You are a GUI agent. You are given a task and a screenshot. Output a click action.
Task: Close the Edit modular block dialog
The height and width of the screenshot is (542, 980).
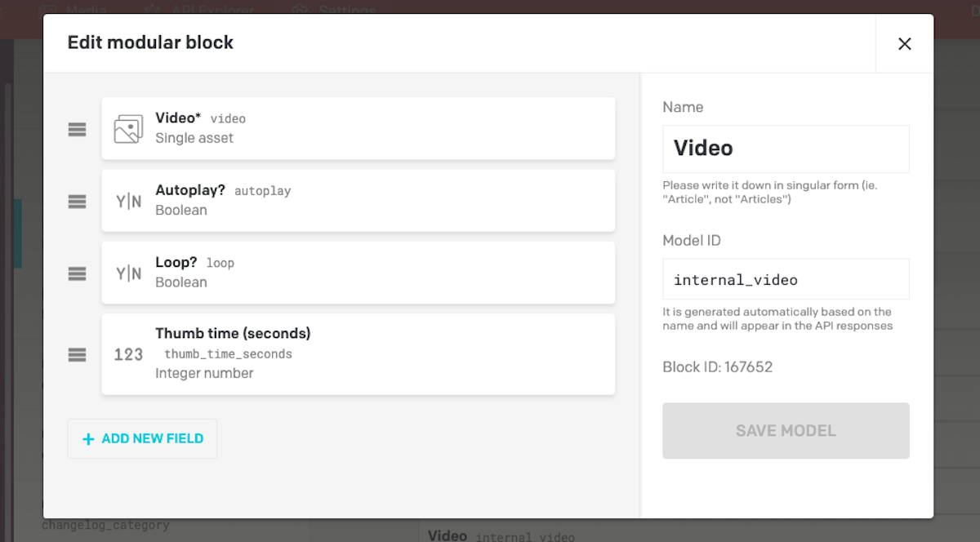[904, 44]
